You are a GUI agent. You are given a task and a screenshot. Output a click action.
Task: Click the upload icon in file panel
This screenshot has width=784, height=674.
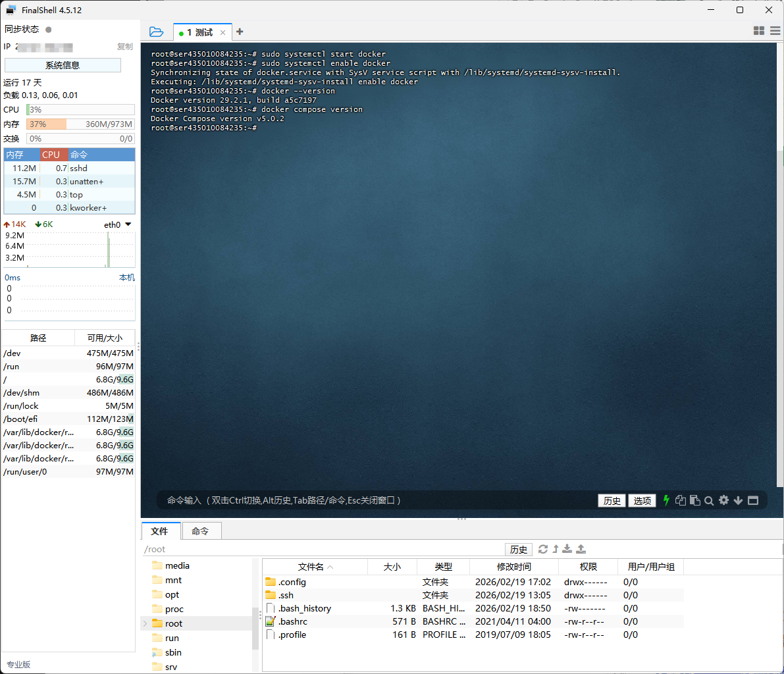coord(581,549)
